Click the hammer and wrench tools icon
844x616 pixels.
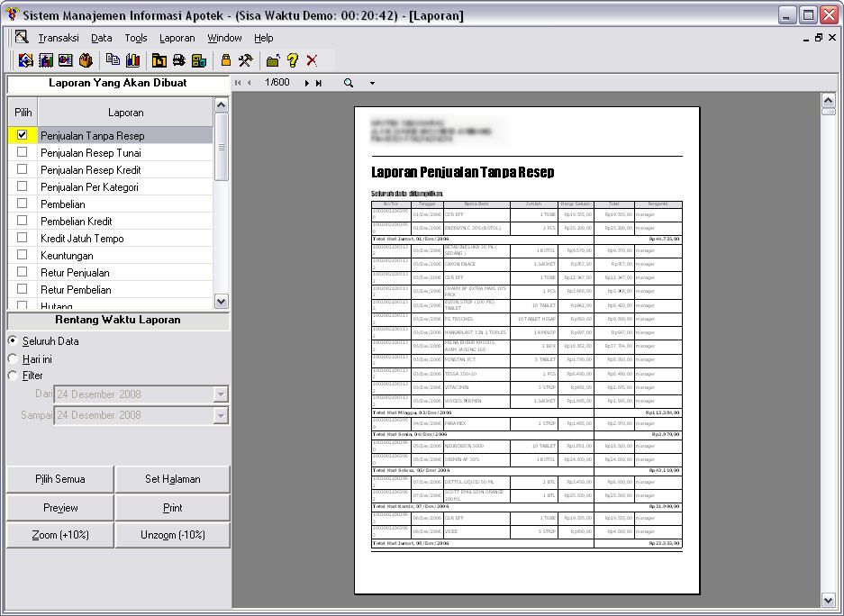click(245, 60)
